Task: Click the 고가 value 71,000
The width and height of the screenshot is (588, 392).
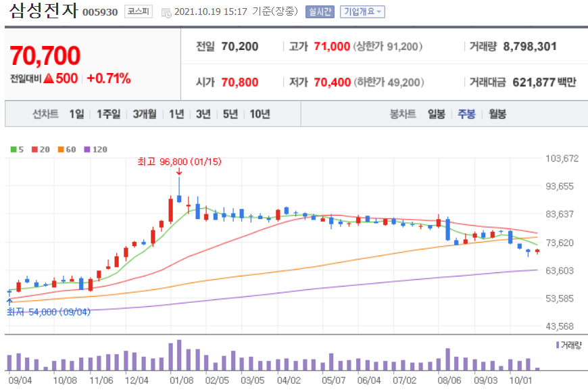Action: 332,47
